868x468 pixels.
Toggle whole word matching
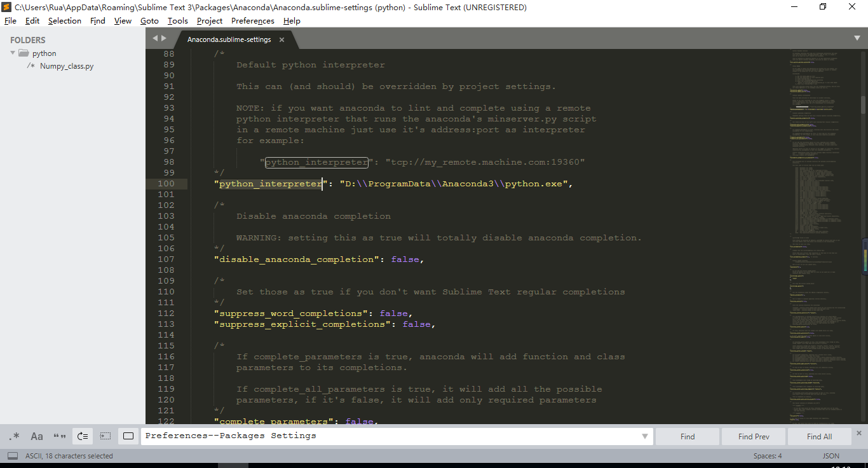(58, 436)
